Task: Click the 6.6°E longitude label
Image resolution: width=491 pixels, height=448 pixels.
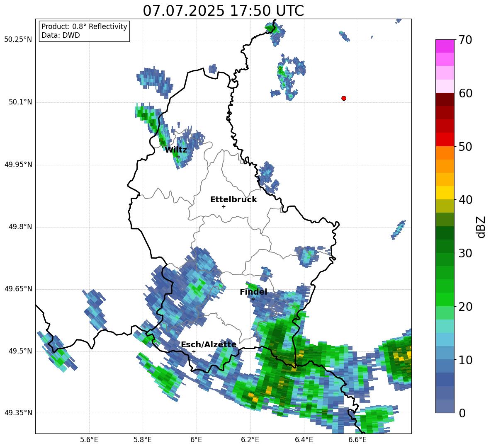Action: pos(357,440)
